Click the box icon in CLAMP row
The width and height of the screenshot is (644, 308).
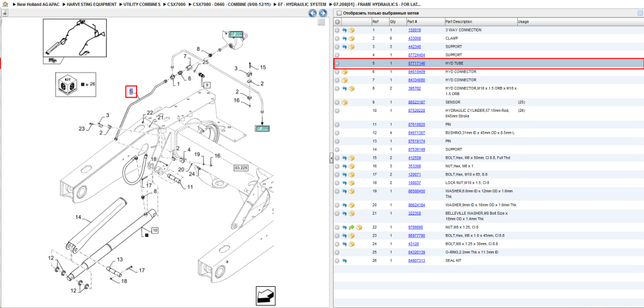pyautogui.click(x=352, y=39)
